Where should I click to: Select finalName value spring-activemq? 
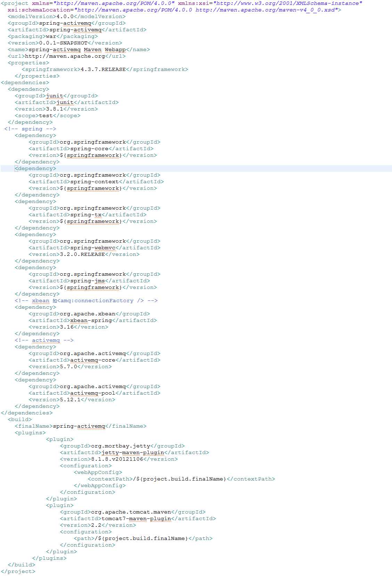[x=79, y=426]
